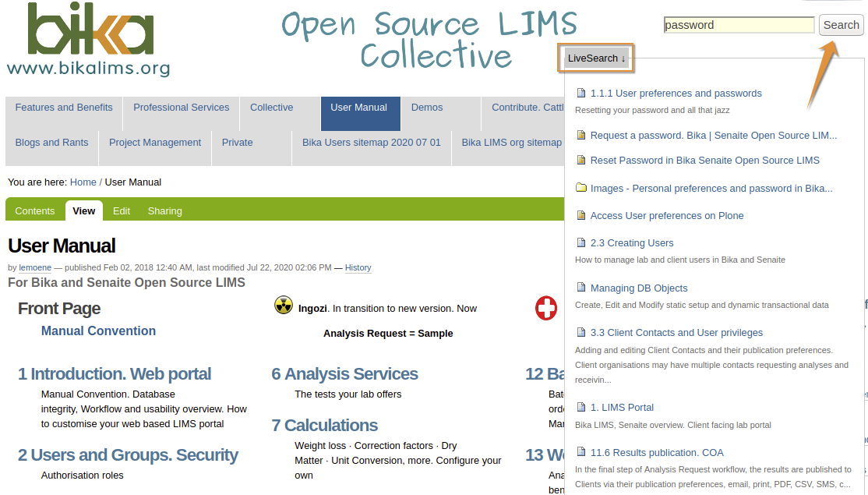
Task: Open document icon beside 'Managing DB Objects'
Action: tap(581, 288)
